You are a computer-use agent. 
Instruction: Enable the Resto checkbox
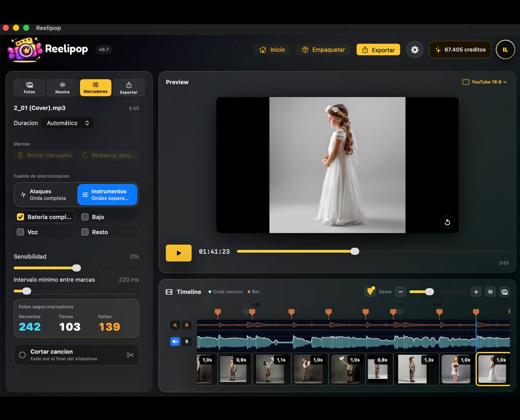point(85,232)
